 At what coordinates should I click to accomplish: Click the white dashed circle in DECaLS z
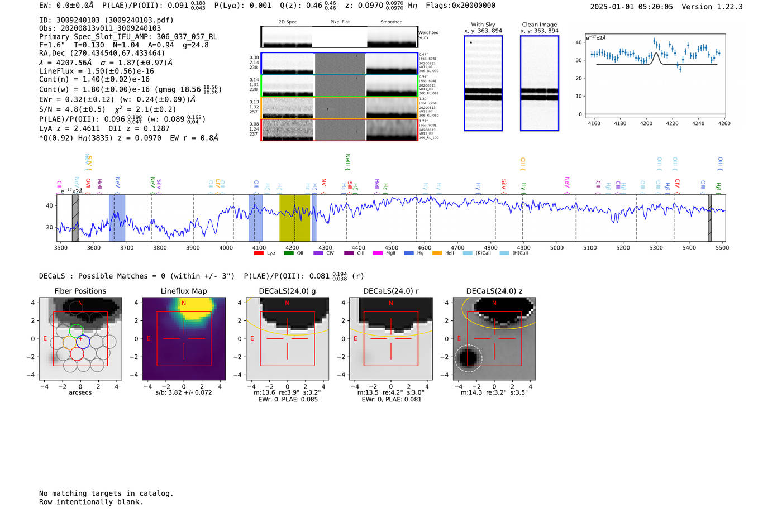[468, 358]
